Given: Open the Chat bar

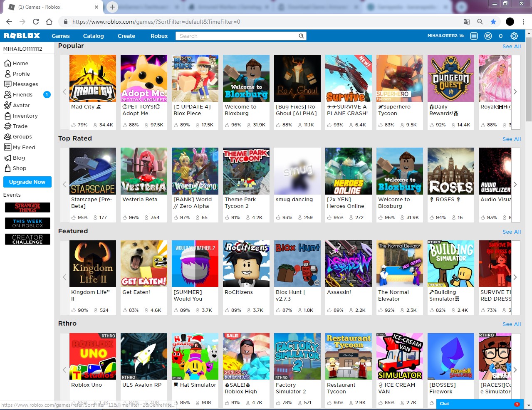Looking at the screenshot, I should [x=480, y=404].
